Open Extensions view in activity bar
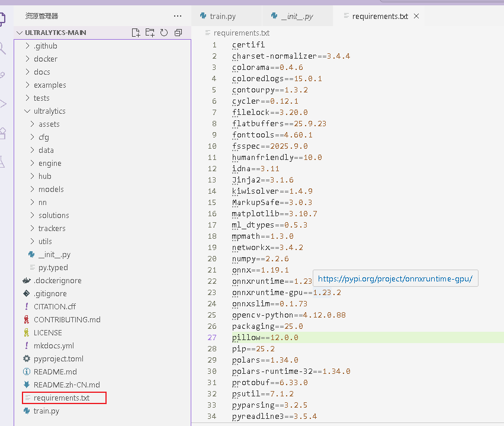This screenshot has height=426, width=504. tap(2, 133)
